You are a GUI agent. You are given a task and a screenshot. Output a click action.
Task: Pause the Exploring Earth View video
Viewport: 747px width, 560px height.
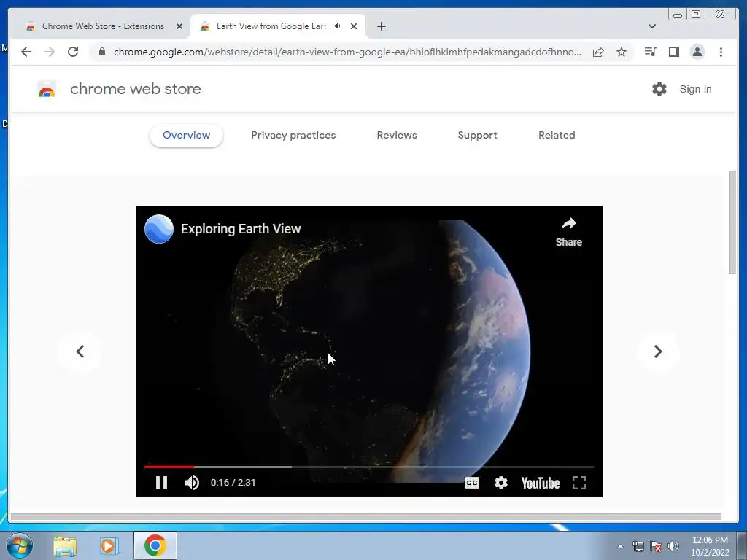161,483
